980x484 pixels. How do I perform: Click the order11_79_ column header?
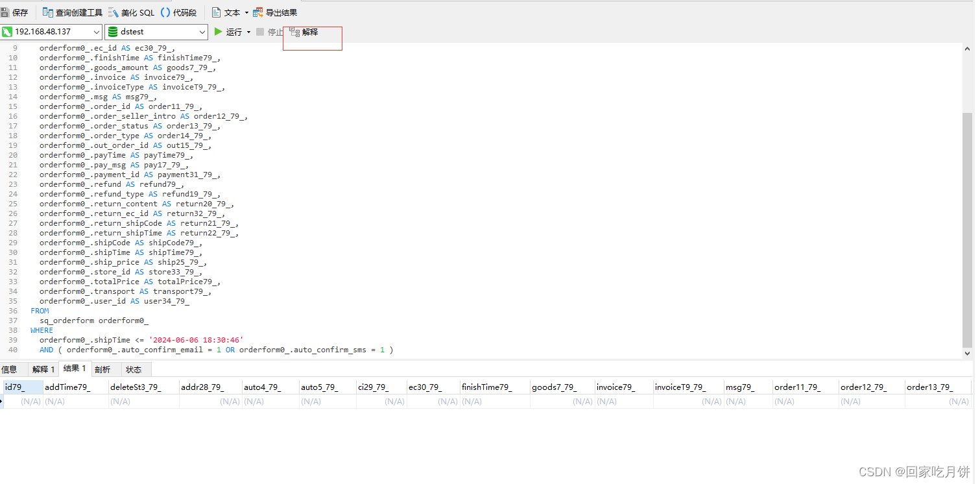click(x=806, y=387)
